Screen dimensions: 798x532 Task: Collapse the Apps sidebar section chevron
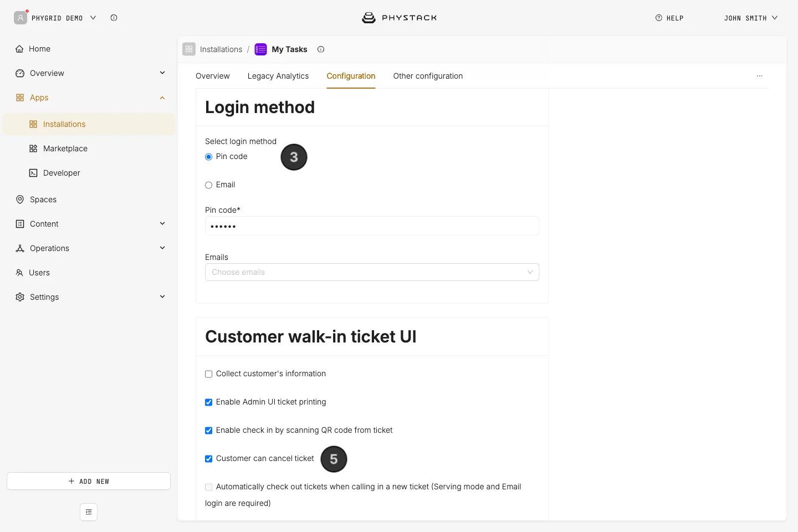[162, 98]
